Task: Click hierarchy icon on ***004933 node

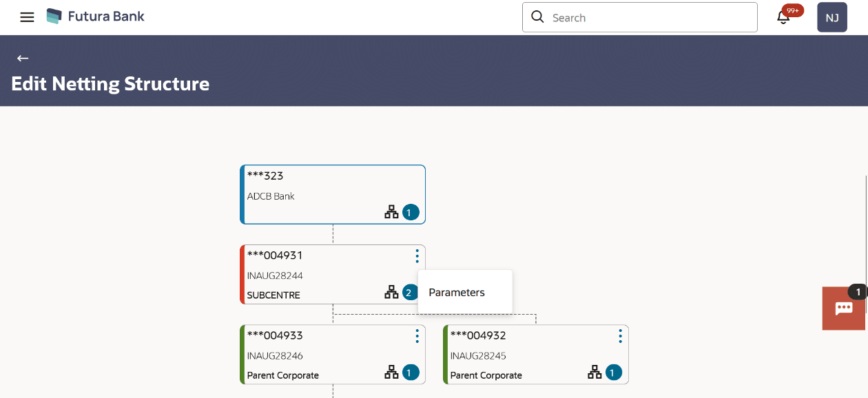Action: pos(391,373)
